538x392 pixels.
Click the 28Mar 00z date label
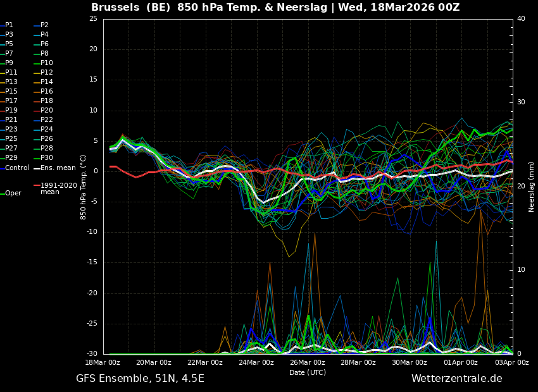358,362
